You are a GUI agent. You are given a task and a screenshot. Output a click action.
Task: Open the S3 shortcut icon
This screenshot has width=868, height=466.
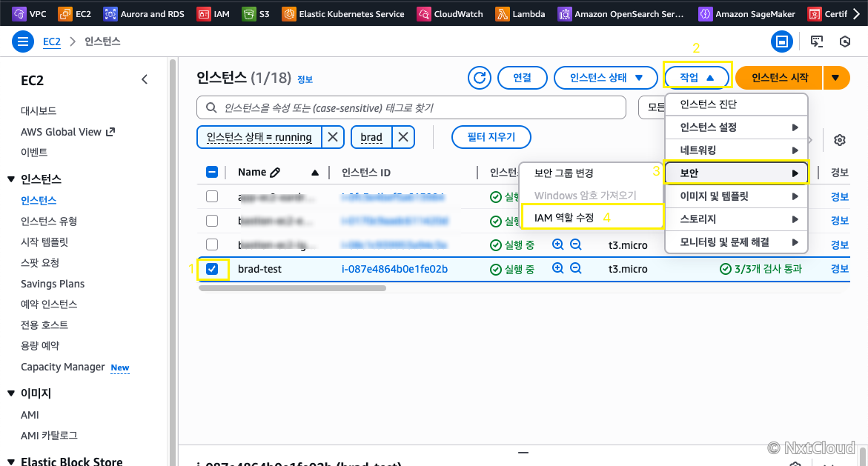click(x=249, y=14)
